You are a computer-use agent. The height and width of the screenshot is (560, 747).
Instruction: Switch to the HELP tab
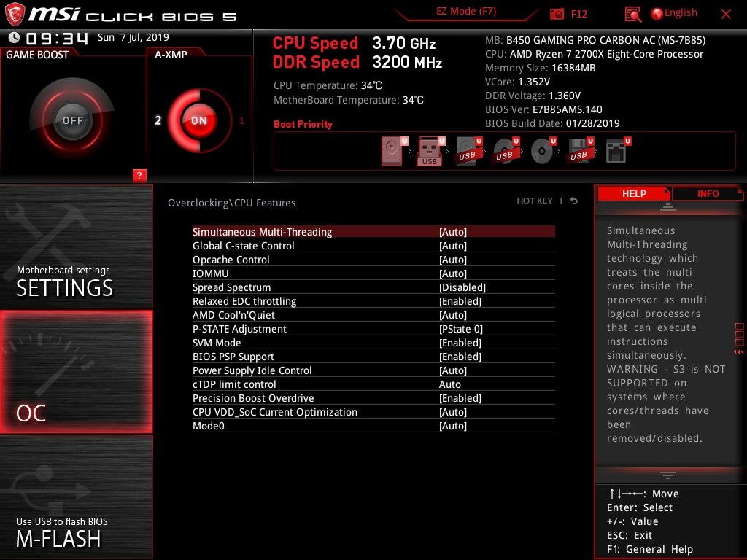coord(634,193)
